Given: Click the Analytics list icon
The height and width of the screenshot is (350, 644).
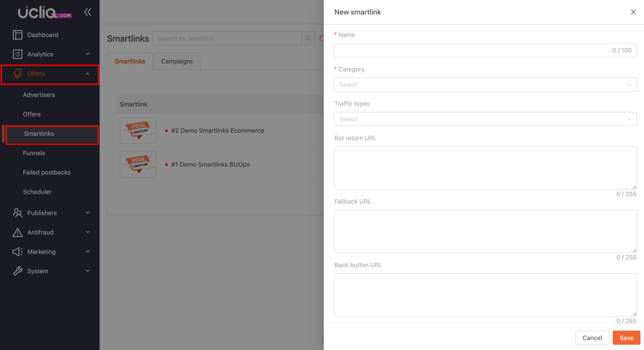Looking at the screenshot, I should (x=17, y=54).
